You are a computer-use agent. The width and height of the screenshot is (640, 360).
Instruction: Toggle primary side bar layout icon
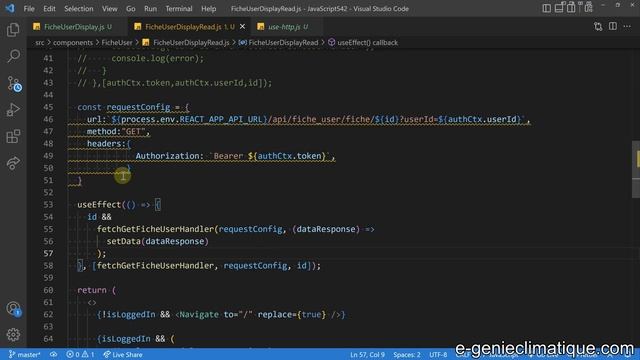(x=546, y=8)
